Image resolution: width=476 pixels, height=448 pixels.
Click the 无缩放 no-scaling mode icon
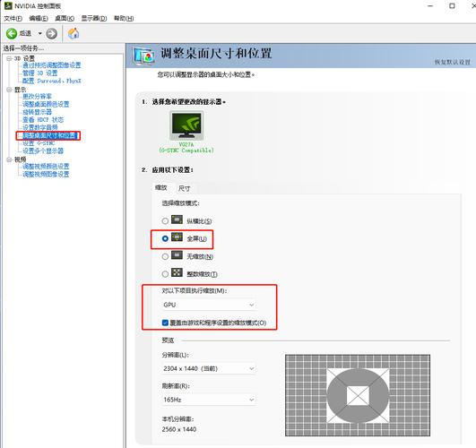177,255
